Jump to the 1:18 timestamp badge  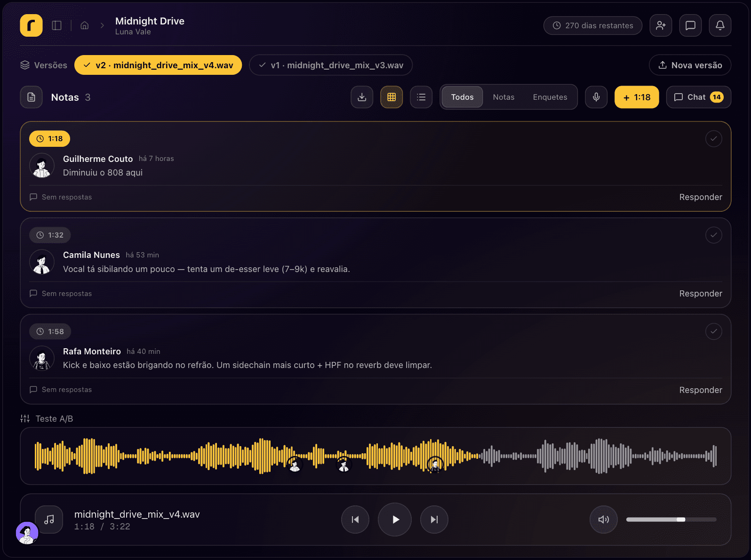(49, 139)
